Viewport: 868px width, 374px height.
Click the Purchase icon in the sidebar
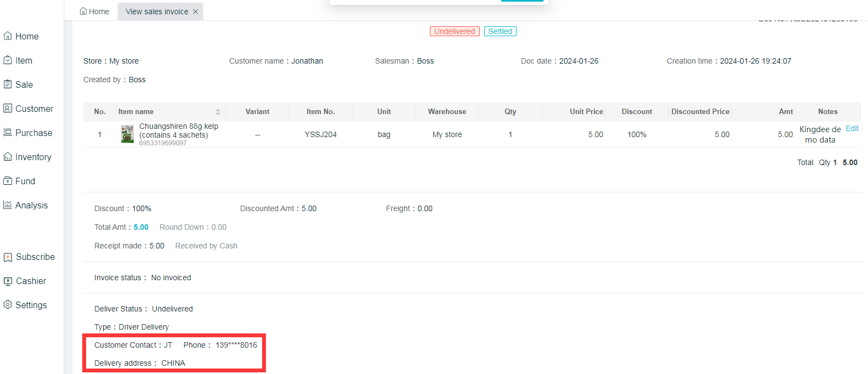point(8,133)
